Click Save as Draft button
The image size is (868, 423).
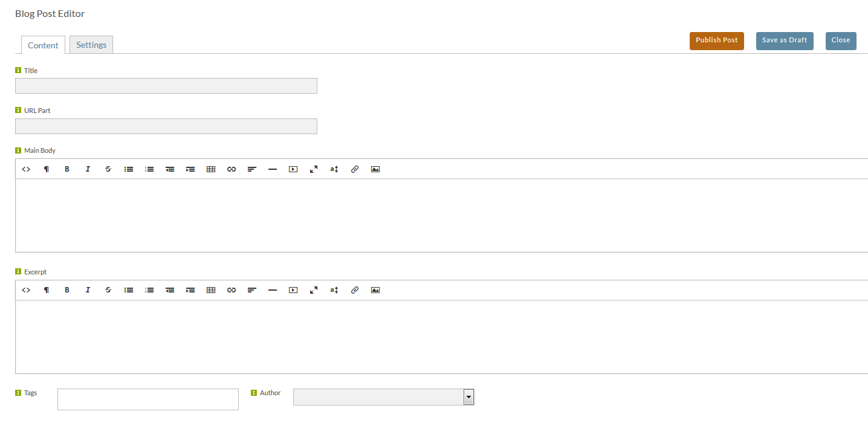(x=785, y=40)
